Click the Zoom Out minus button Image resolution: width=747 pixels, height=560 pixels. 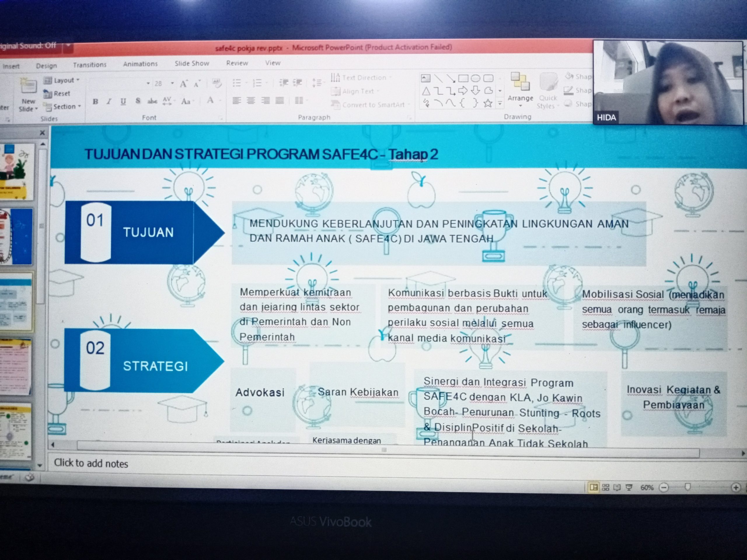(x=664, y=487)
